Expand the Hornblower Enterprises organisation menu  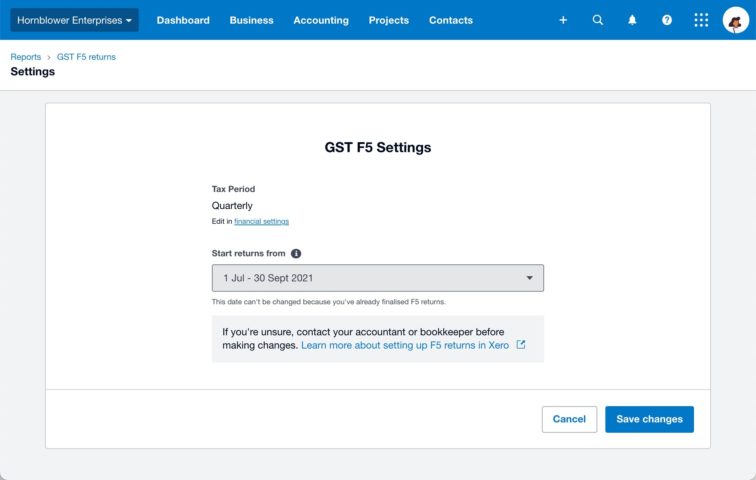pos(74,20)
